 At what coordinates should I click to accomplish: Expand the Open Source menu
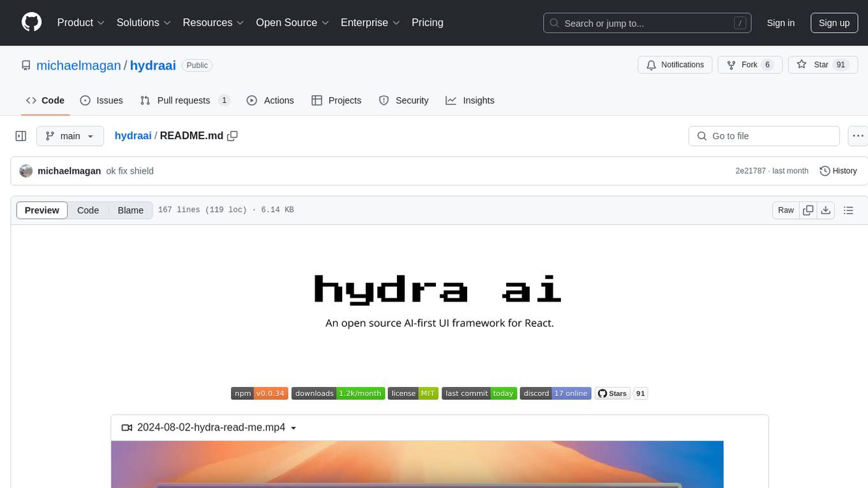pyautogui.click(x=292, y=22)
